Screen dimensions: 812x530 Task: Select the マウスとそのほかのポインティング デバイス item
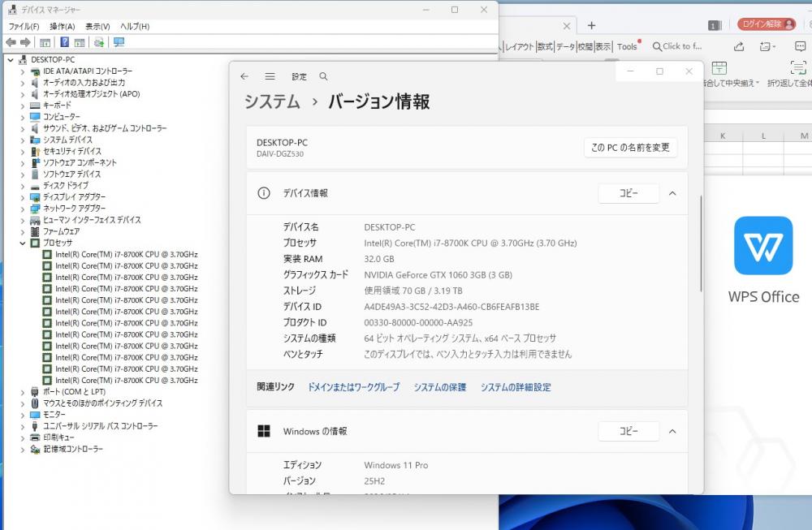102,403
